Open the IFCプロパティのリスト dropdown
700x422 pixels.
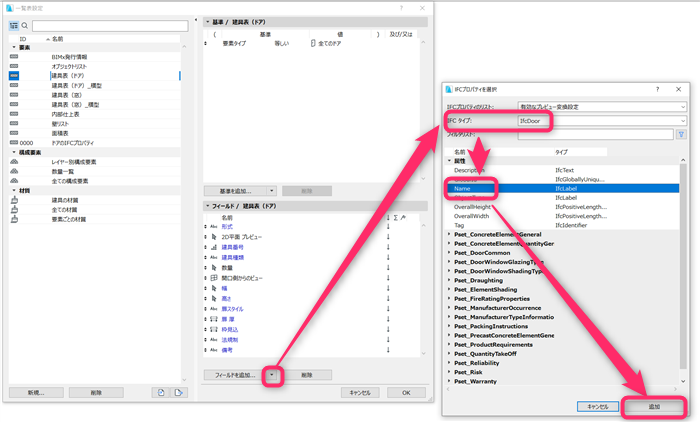coord(683,107)
